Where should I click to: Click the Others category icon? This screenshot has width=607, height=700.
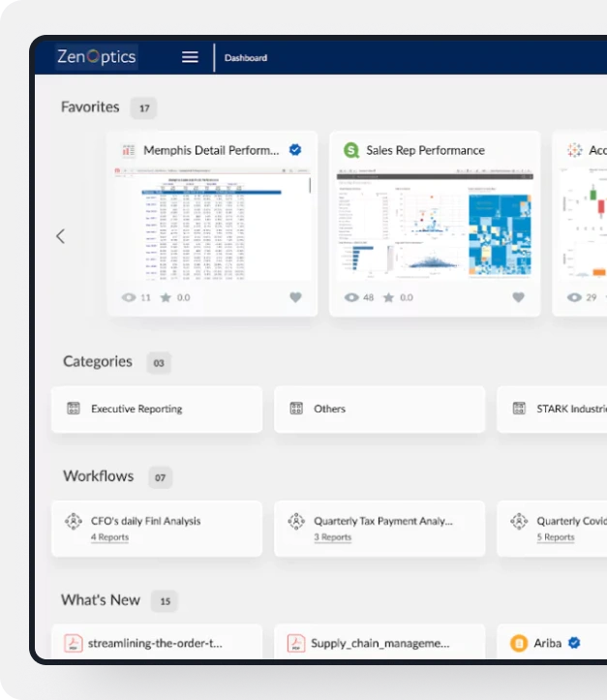coord(296,409)
